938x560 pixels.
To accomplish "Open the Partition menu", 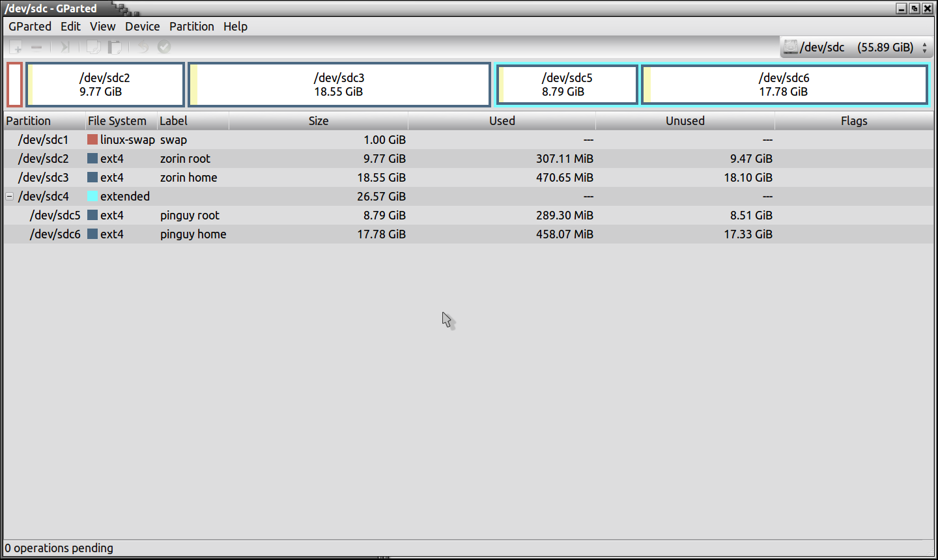I will 192,27.
